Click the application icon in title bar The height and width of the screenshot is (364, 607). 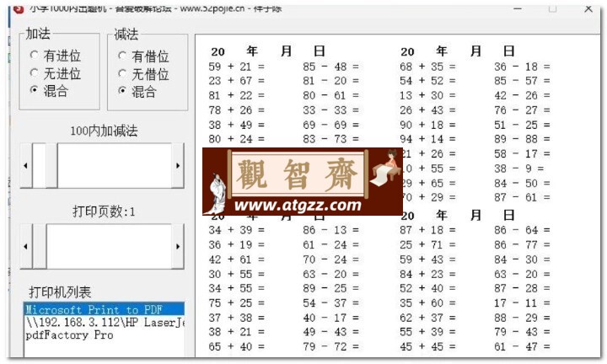coord(19,9)
